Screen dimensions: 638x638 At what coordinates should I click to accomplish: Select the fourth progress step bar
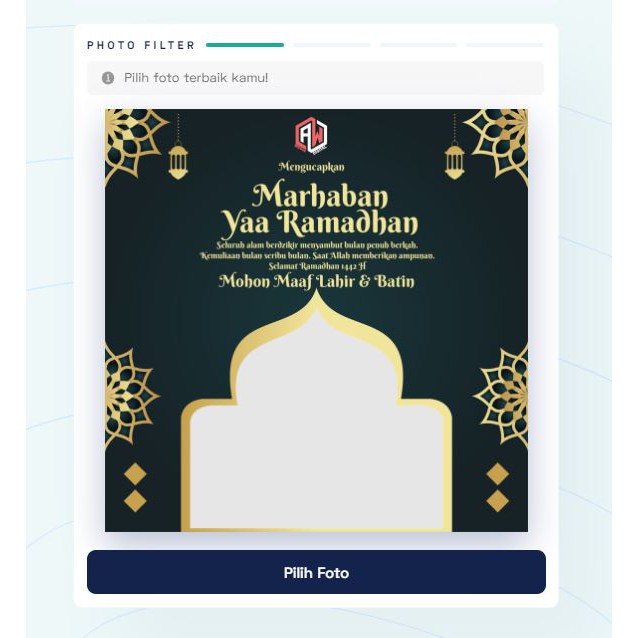pos(505,45)
